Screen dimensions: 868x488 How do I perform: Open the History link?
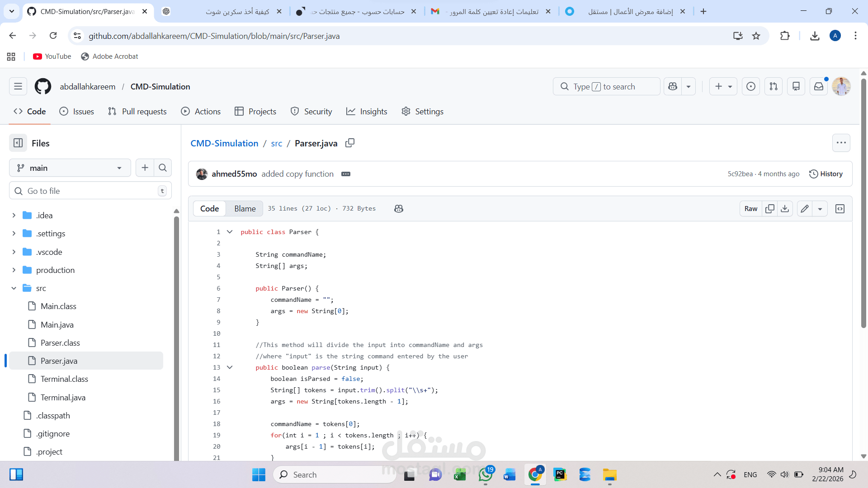826,174
